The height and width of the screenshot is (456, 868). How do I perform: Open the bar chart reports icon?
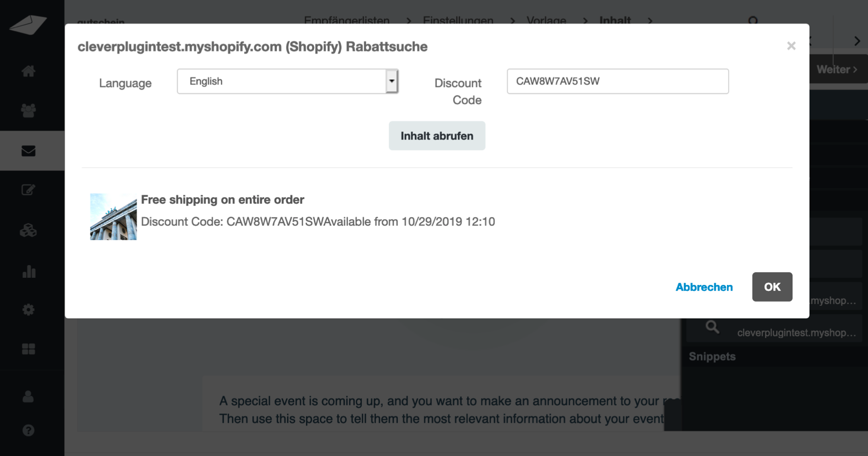click(28, 272)
